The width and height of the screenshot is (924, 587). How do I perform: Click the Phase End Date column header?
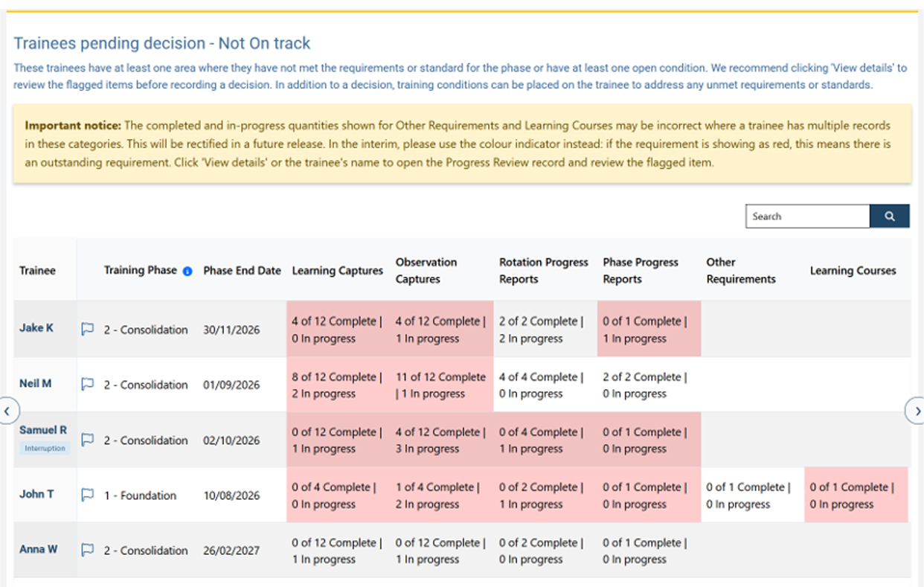(x=242, y=271)
